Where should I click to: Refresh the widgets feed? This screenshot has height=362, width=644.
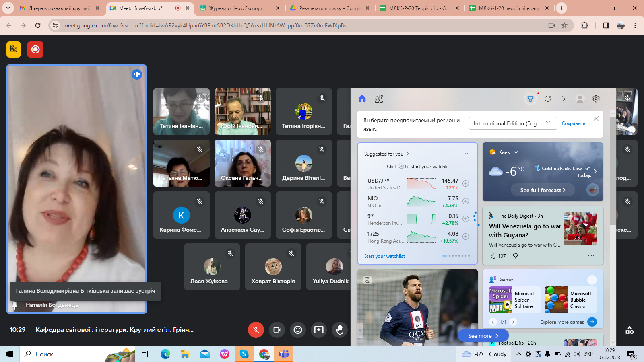[x=548, y=99]
